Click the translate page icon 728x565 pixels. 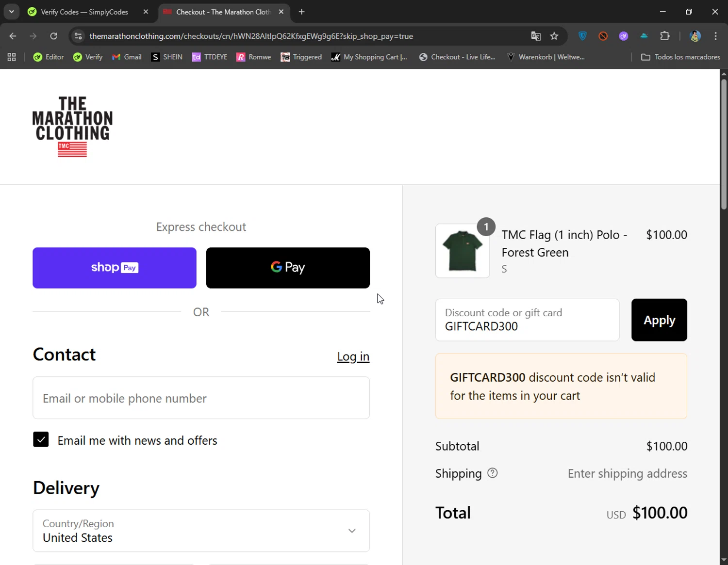coord(536,36)
